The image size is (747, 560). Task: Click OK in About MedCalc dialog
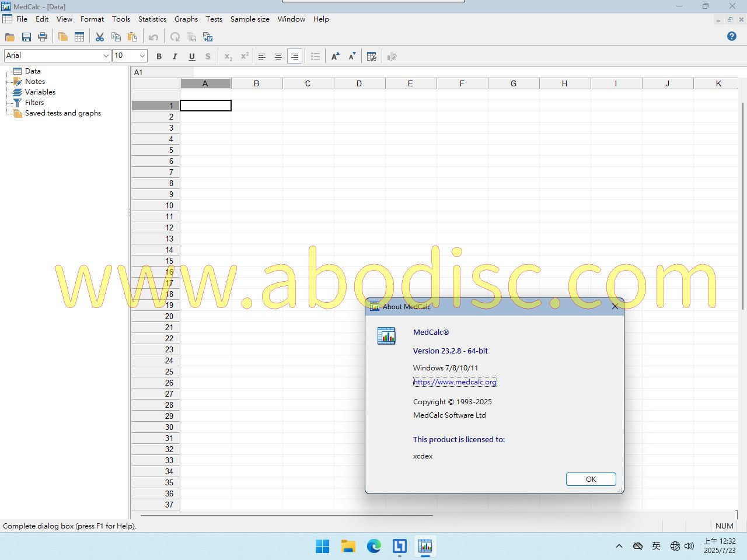click(x=591, y=479)
